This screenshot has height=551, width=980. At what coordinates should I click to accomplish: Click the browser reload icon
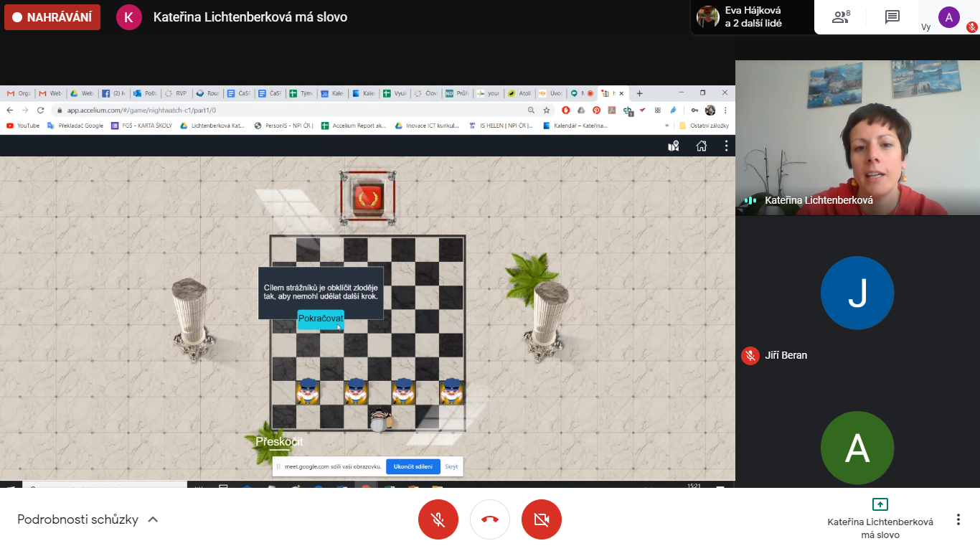click(x=40, y=110)
